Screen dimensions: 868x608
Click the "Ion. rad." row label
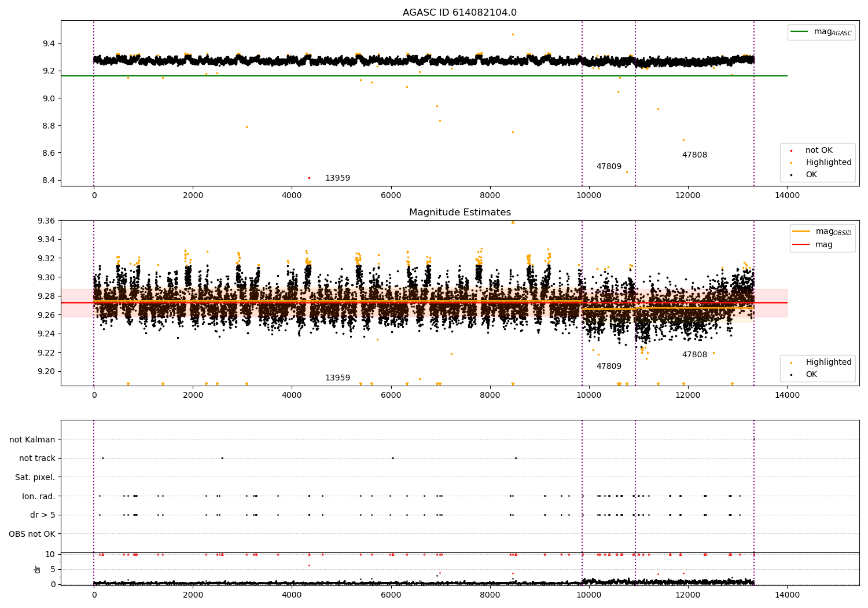[39, 496]
